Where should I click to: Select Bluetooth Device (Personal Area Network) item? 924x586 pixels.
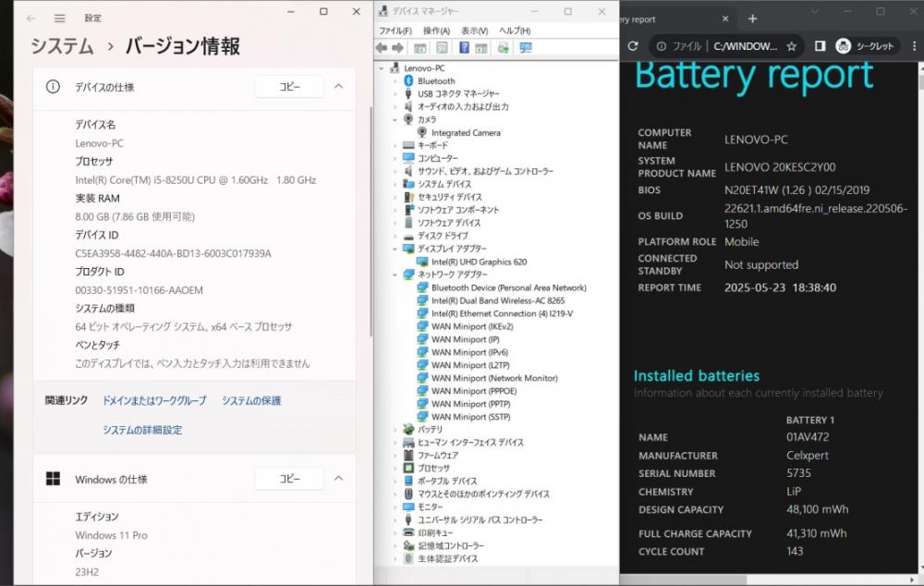(x=508, y=287)
